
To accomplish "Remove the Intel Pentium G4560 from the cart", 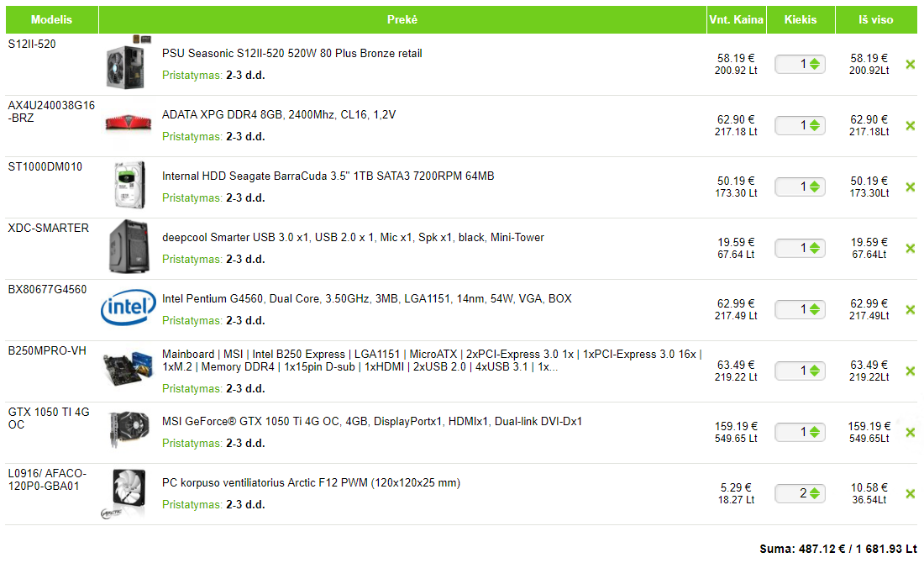I will pos(910,310).
